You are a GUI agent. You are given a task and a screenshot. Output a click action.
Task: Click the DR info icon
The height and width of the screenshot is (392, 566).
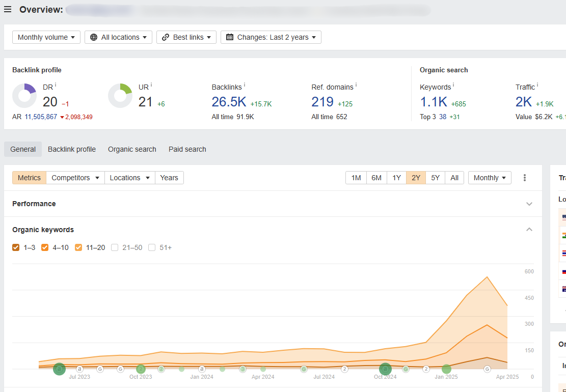coord(56,85)
